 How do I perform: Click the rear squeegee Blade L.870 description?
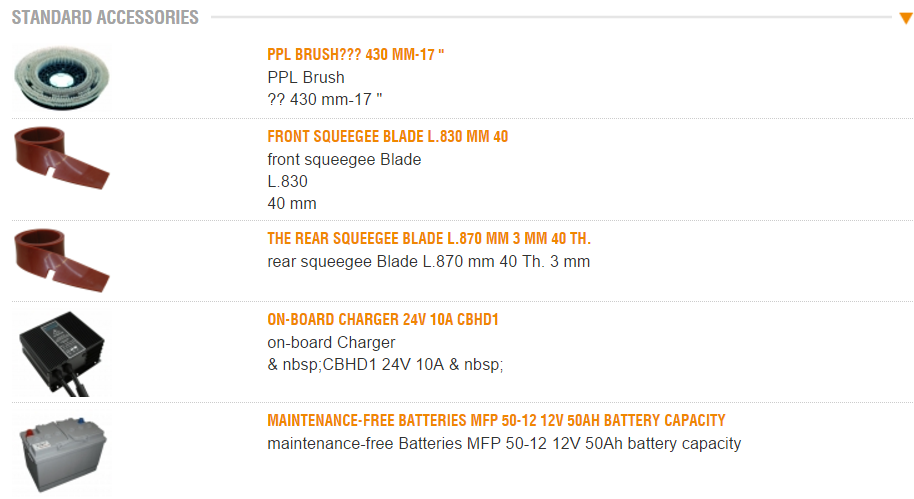point(428,261)
